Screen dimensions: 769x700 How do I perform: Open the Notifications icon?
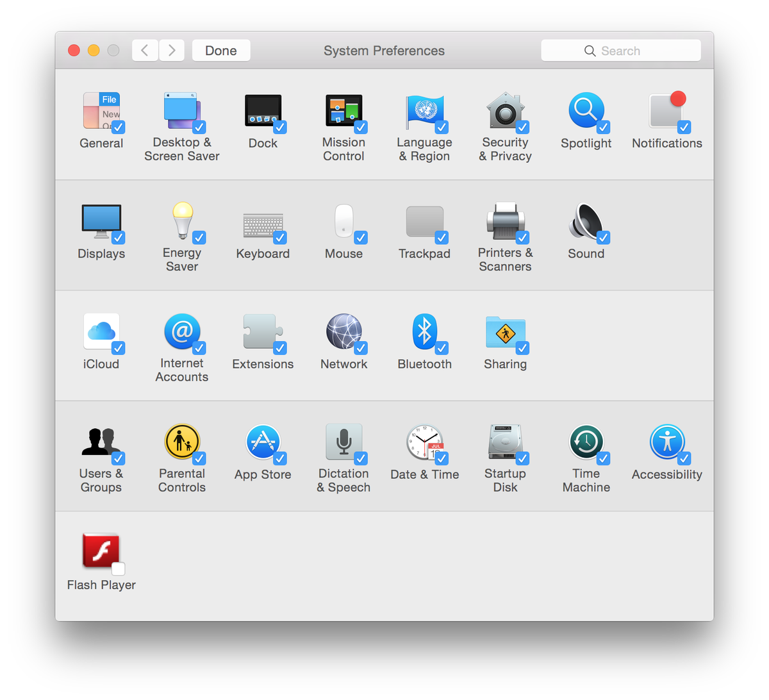click(667, 110)
